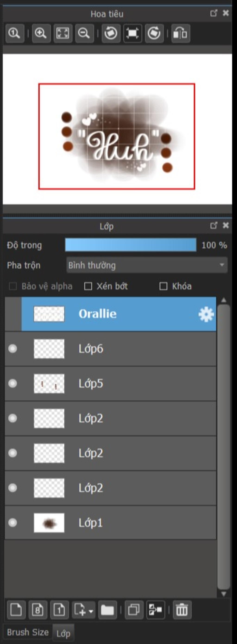Open the Pha trộn blend mode dropdown

point(147,265)
